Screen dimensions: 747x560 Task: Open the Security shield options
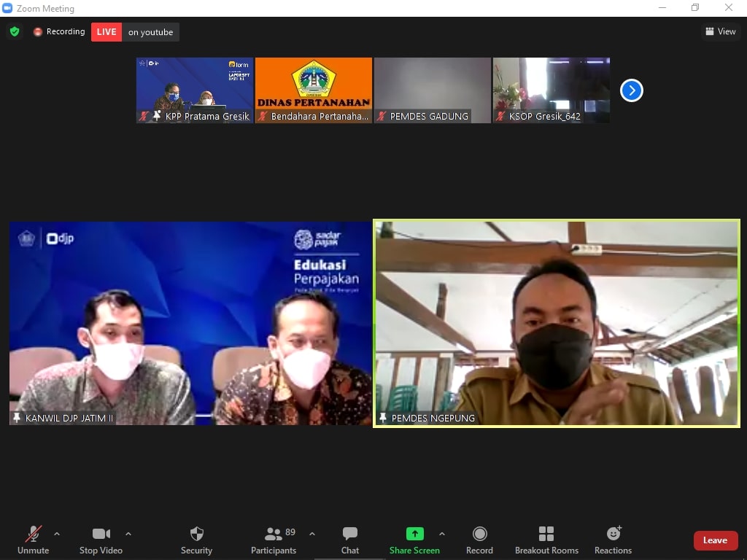coord(196,540)
